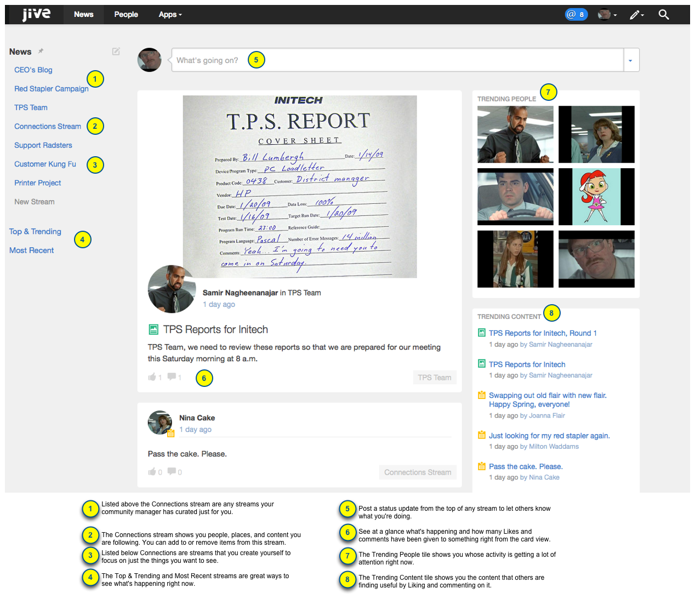Like the Pass the cake post
The image size is (695, 616).
[152, 472]
